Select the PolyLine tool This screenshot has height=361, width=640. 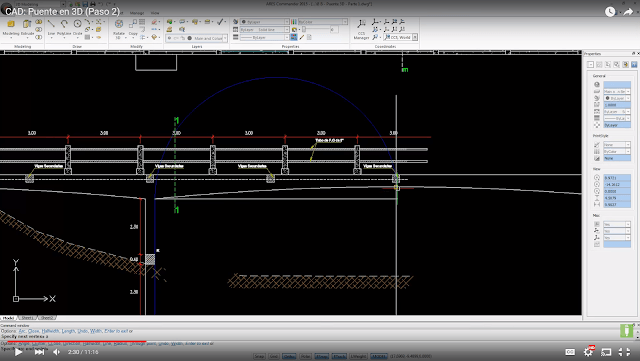click(x=64, y=24)
